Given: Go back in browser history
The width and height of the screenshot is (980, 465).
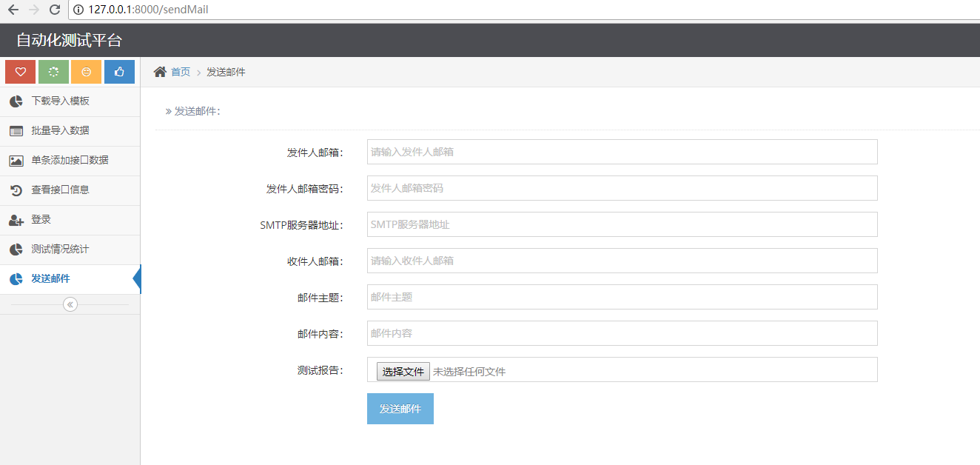Looking at the screenshot, I should tap(13, 10).
